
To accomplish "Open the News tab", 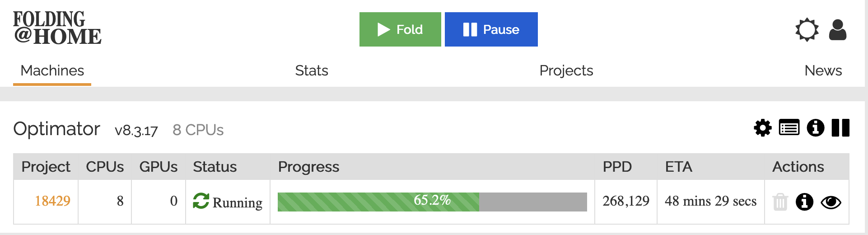I will pyautogui.click(x=823, y=70).
